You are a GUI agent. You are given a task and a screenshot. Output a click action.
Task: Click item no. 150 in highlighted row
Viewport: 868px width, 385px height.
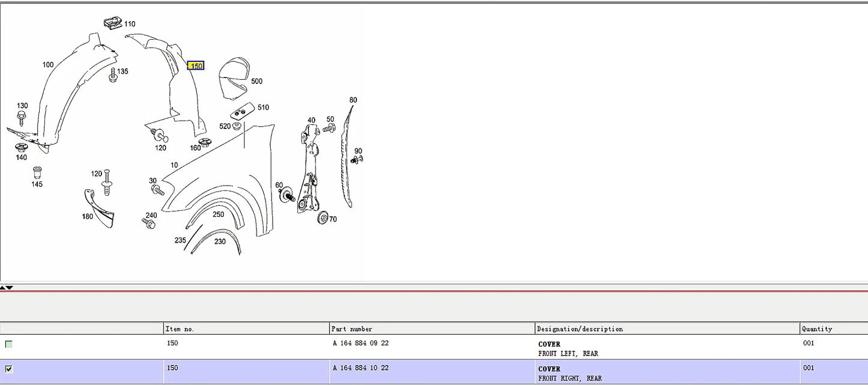pos(172,368)
